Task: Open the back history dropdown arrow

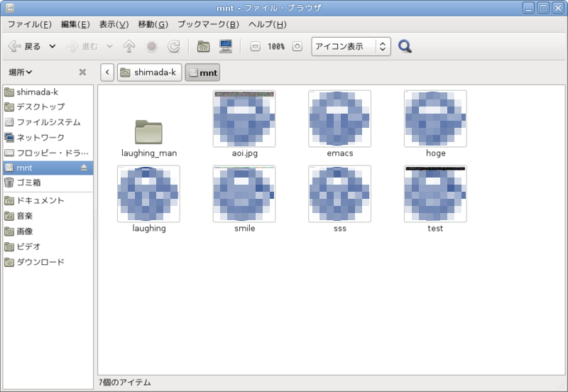Action: (53, 46)
